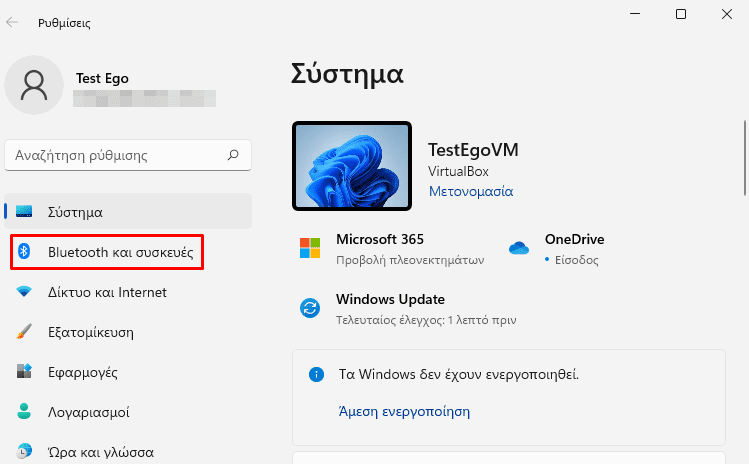
Task: Click the TestEgoVM device name
Action: tap(473, 150)
